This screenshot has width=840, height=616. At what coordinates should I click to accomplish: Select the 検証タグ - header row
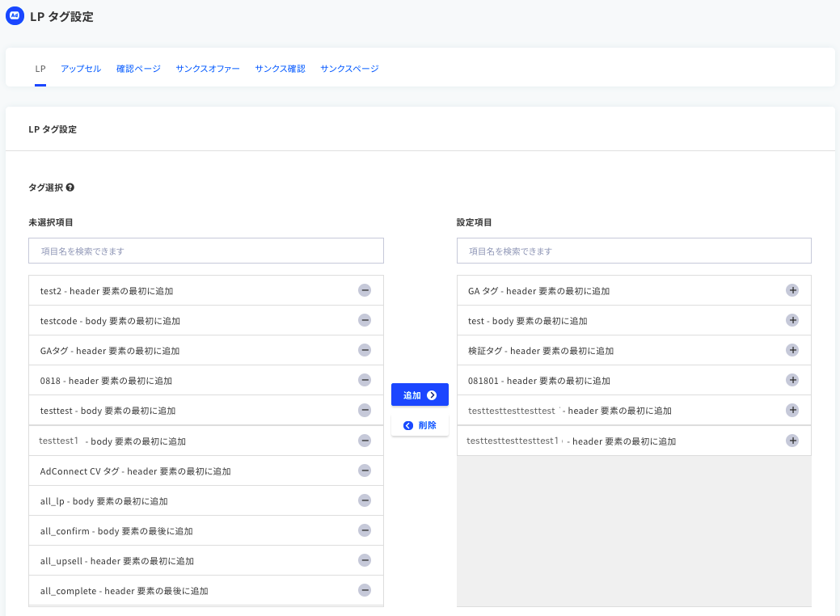pos(635,351)
